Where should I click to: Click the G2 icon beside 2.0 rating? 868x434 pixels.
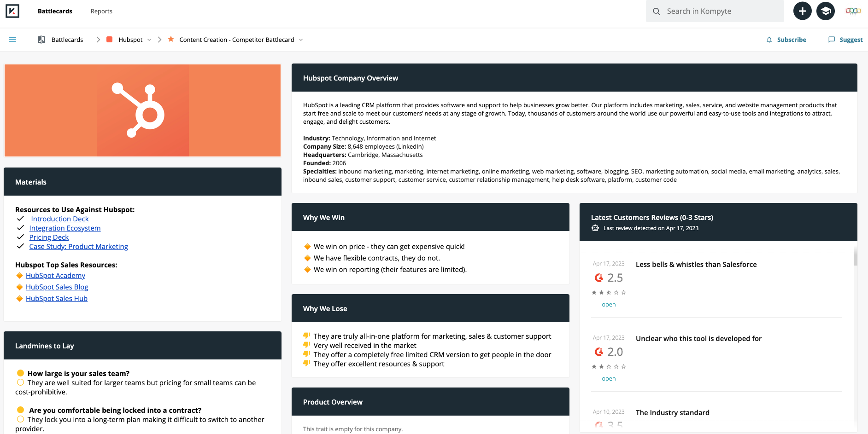599,352
